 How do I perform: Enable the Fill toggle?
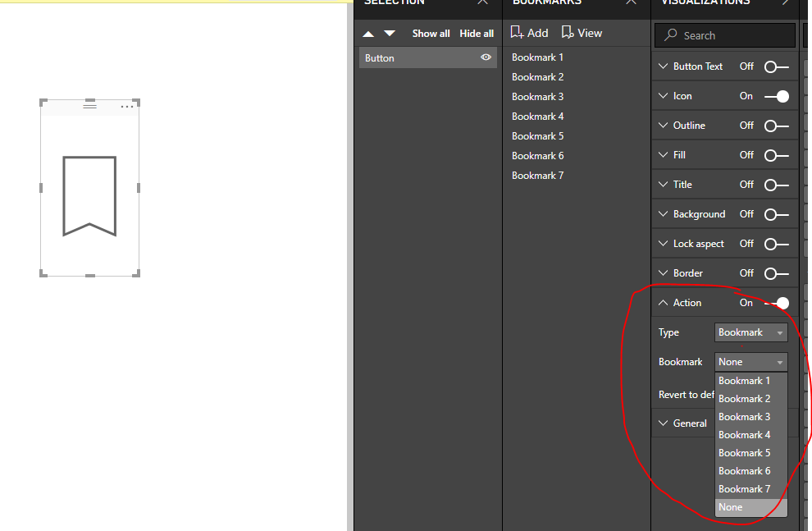[x=776, y=155]
